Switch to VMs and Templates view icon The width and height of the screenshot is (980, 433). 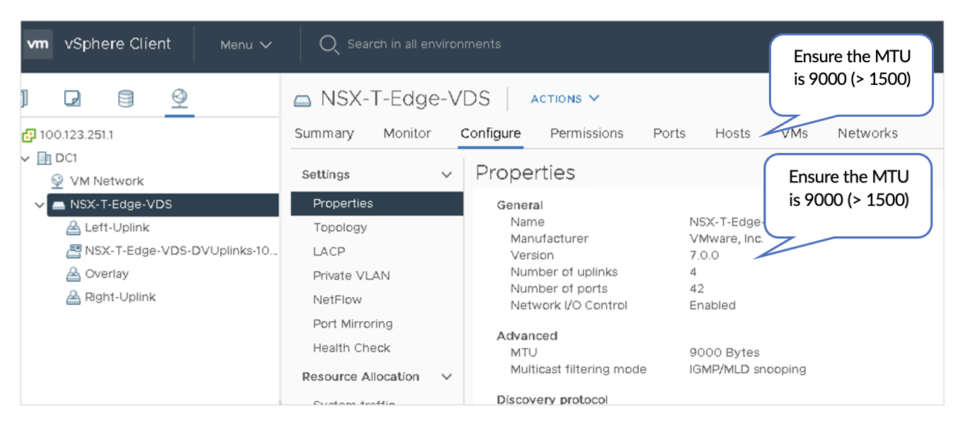[x=72, y=98]
